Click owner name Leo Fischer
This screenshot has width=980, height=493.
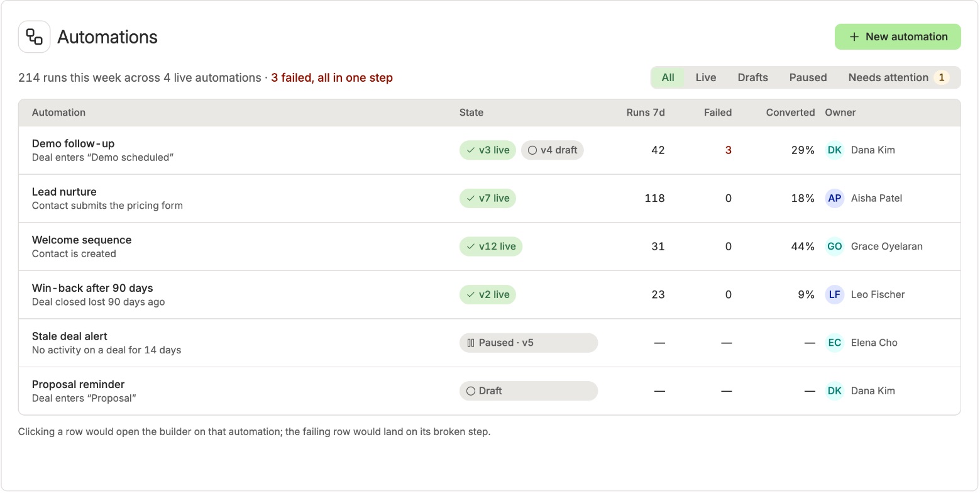tap(878, 294)
